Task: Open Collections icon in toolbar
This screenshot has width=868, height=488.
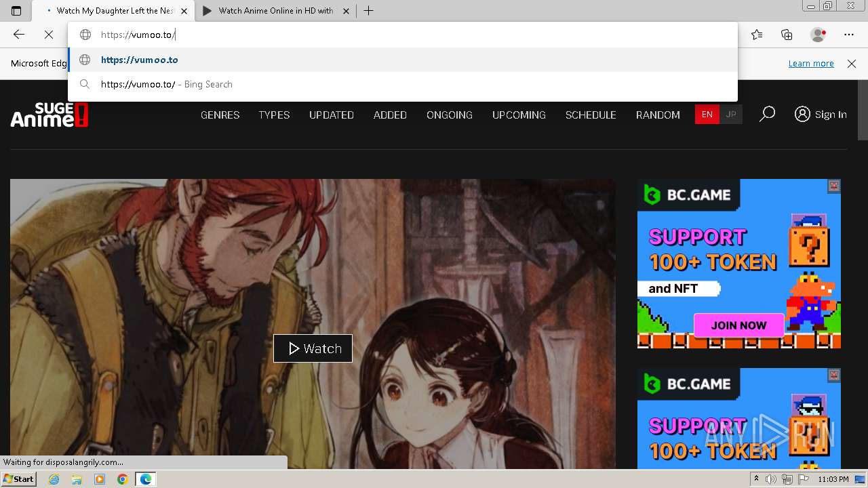Action: click(787, 35)
